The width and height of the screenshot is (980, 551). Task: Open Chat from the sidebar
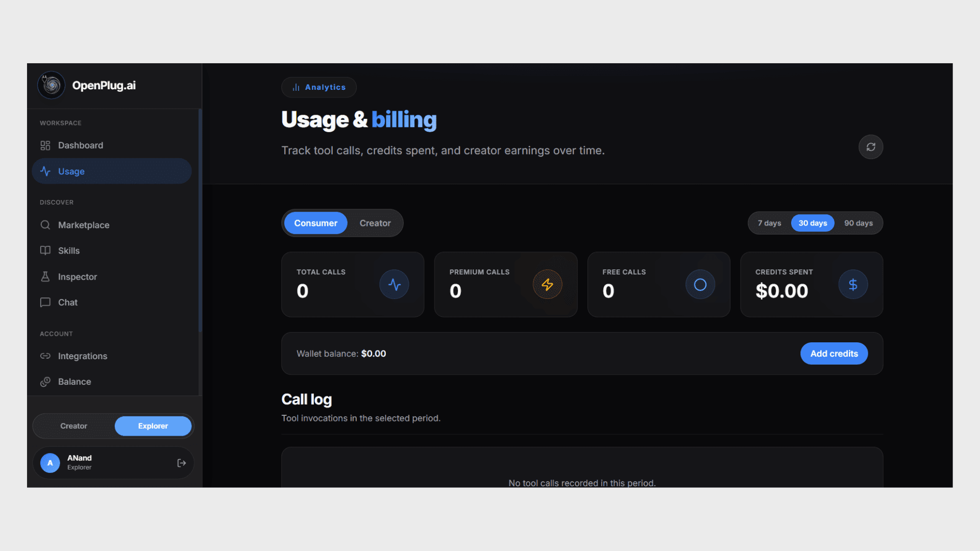112,303
